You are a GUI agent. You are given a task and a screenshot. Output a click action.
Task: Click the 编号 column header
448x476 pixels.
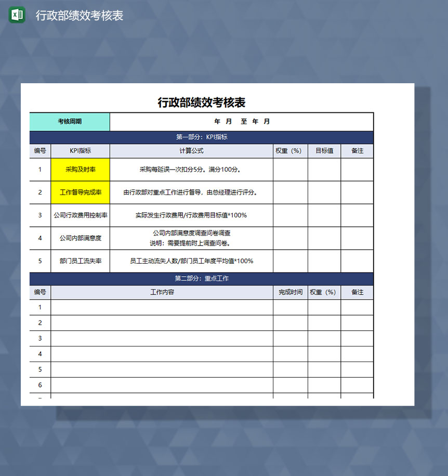(40, 150)
